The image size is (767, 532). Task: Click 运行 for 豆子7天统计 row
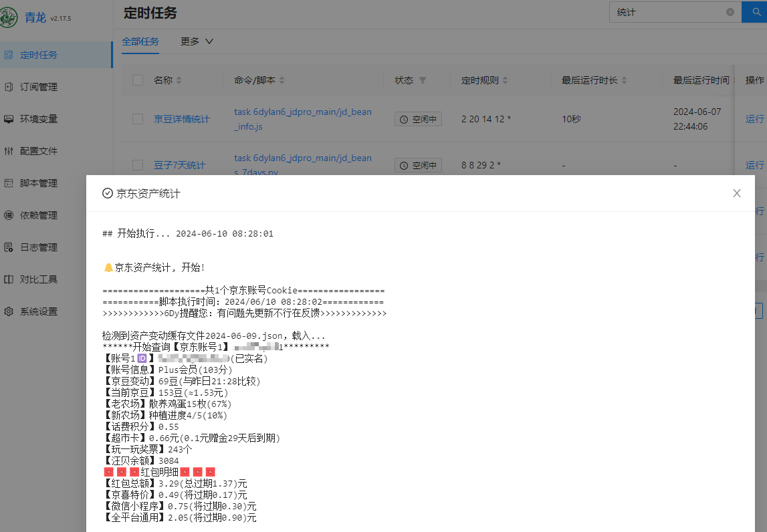[x=754, y=165]
